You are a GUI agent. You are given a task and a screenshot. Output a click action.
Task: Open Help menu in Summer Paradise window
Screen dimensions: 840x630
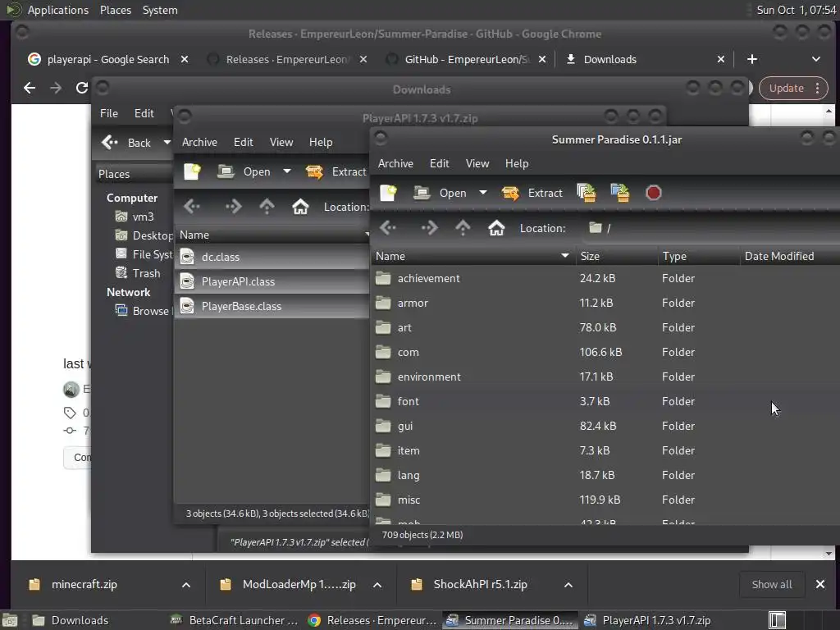click(x=517, y=163)
